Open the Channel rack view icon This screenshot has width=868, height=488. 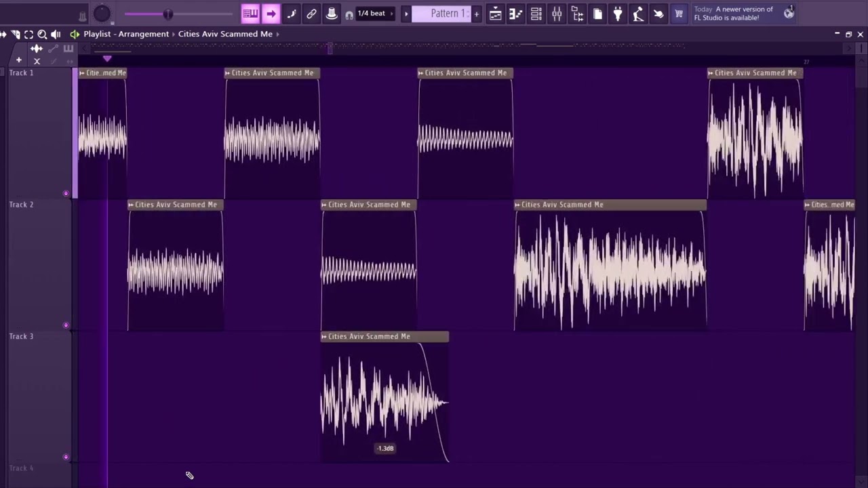point(536,14)
